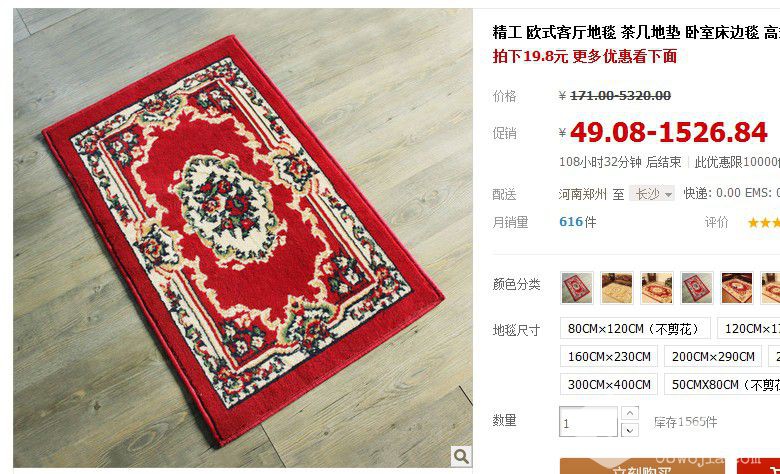
Task: Choose the 120CM size option
Action: pyautogui.click(x=749, y=328)
